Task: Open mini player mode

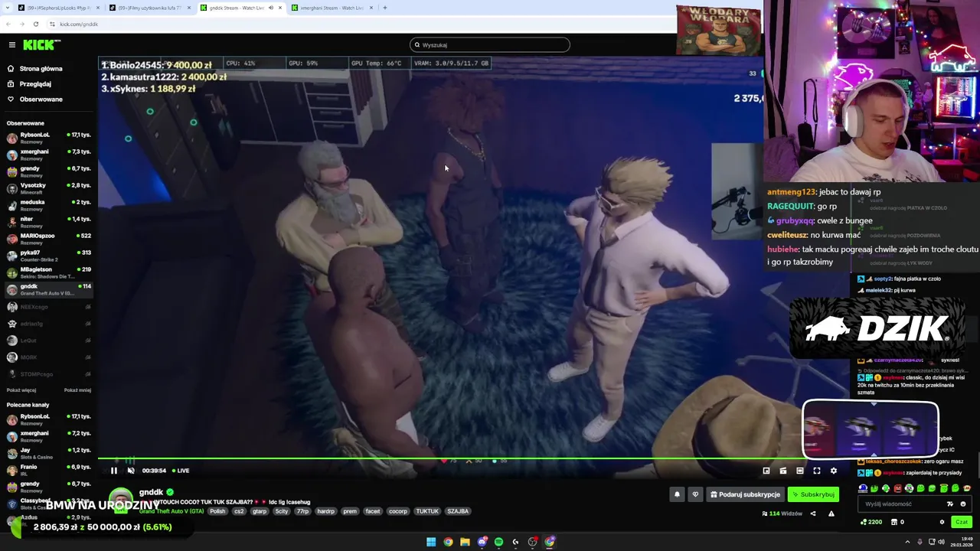Action: [x=766, y=471]
